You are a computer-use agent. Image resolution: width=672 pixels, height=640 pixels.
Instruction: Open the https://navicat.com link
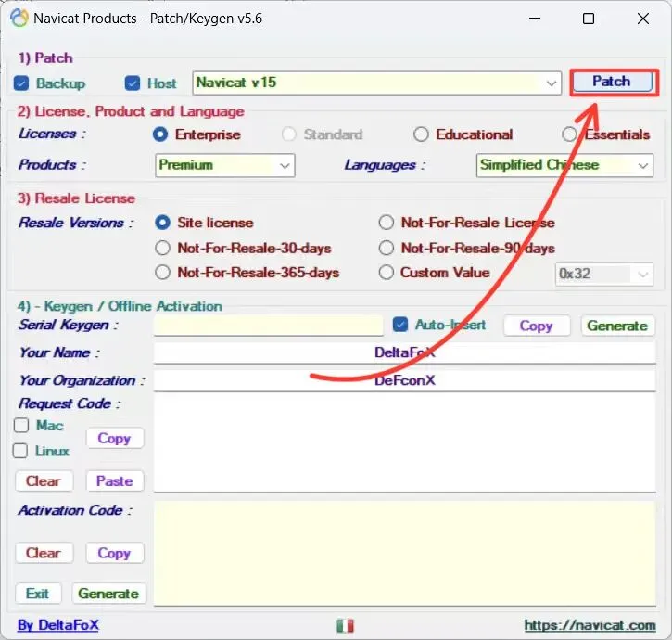(590, 625)
